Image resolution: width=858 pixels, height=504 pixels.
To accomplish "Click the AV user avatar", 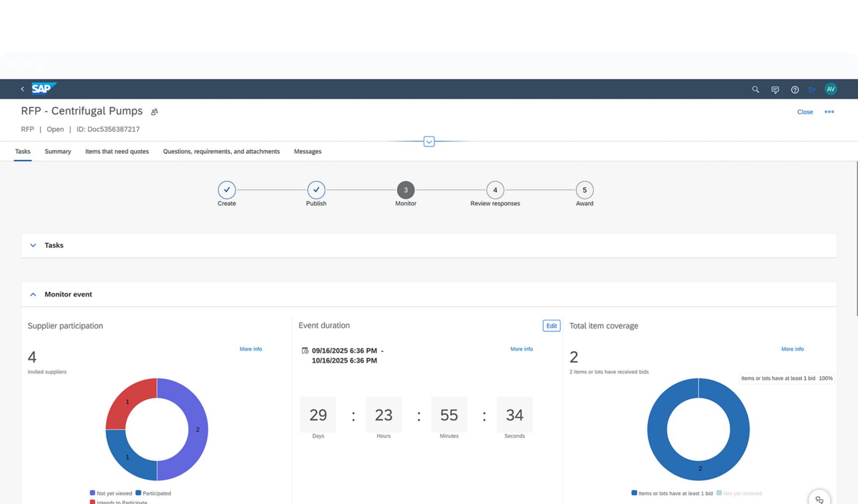I will click(x=830, y=89).
